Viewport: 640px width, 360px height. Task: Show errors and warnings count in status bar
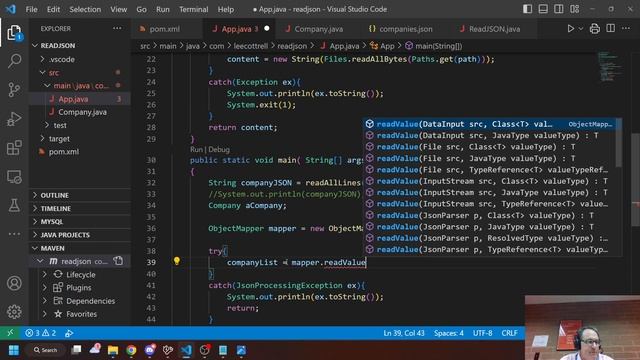coord(40,333)
